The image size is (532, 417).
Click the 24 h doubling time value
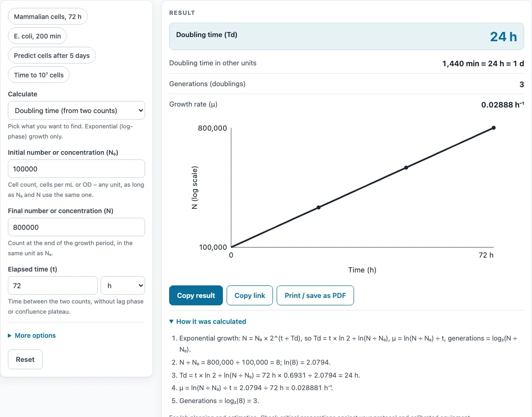pos(503,37)
